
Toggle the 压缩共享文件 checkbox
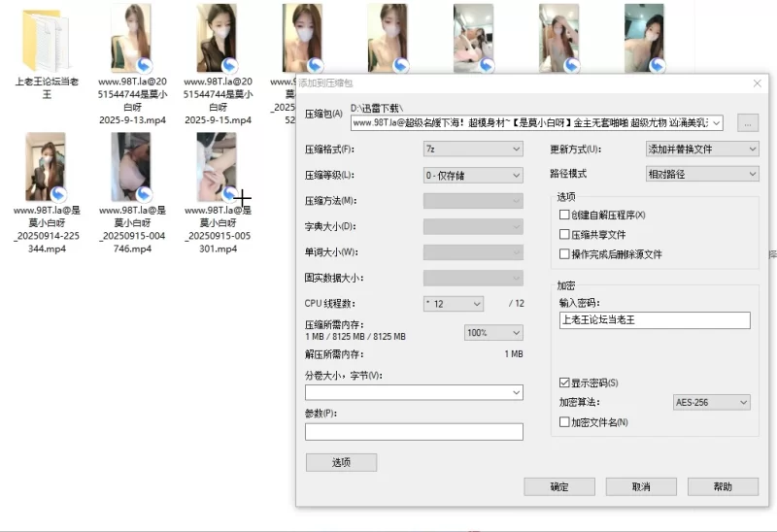coord(564,234)
